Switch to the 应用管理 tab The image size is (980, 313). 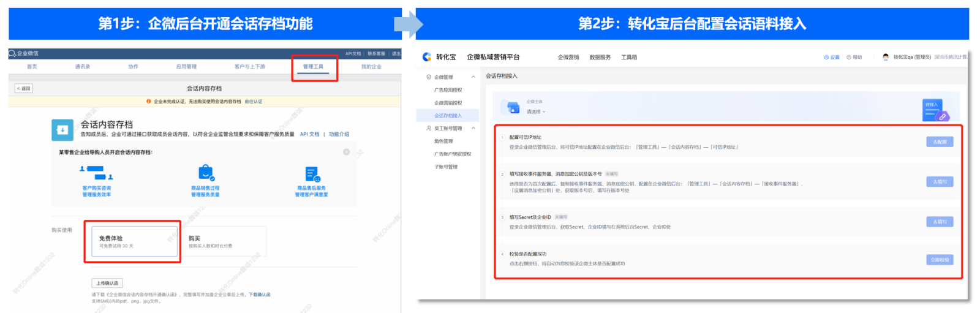click(x=186, y=66)
